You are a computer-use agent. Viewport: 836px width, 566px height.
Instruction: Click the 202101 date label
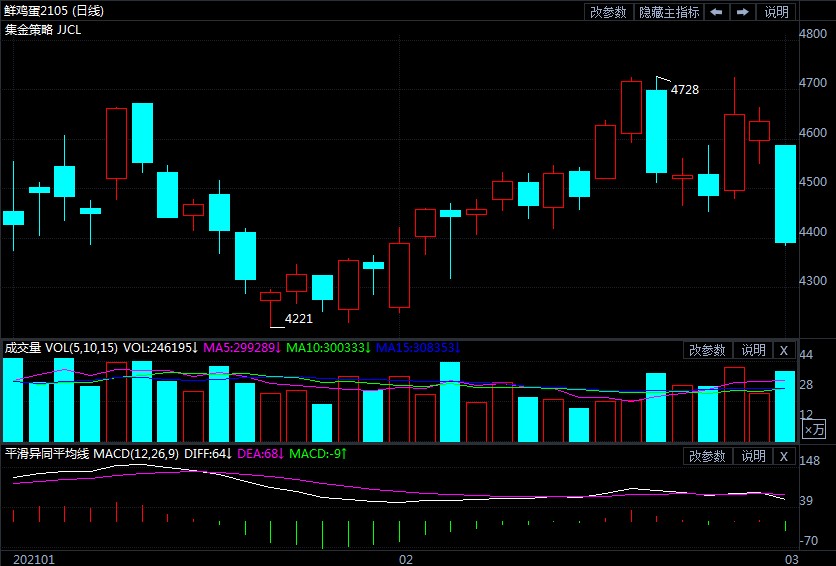coord(34,559)
